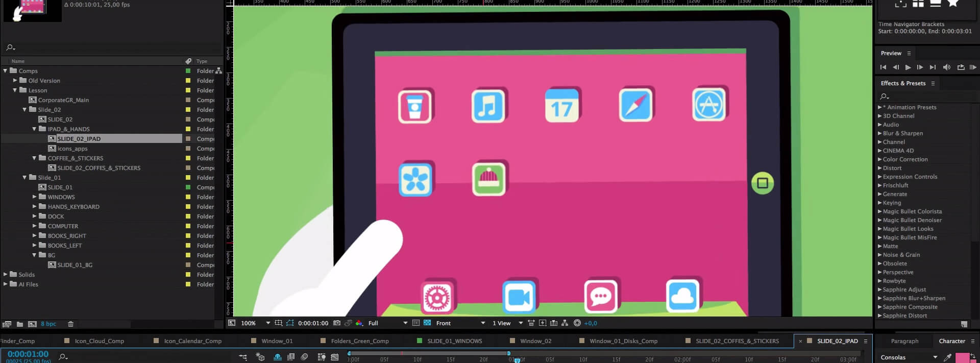The width and height of the screenshot is (980, 363).
Task: Open Show Channel color management icon
Action: click(x=359, y=323)
